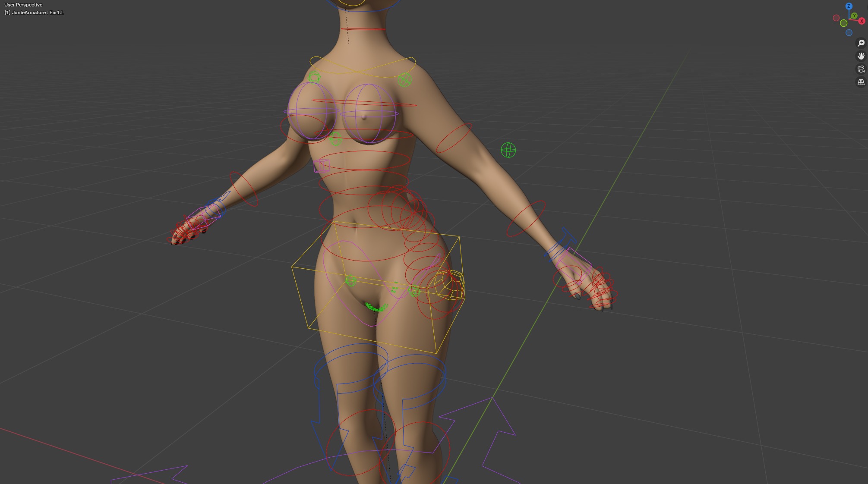The width and height of the screenshot is (868, 484).
Task: Click the green Y axis gizmo ball
Action: pos(854,16)
